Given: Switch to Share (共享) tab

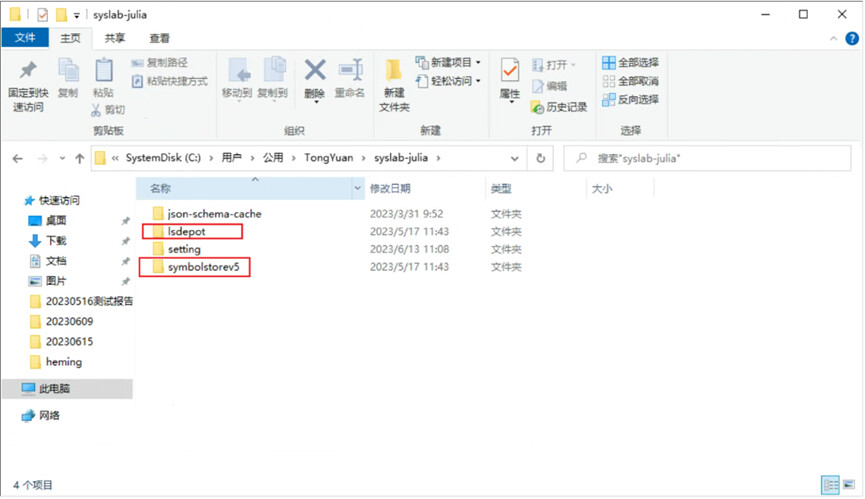Looking at the screenshot, I should pyautogui.click(x=115, y=38).
